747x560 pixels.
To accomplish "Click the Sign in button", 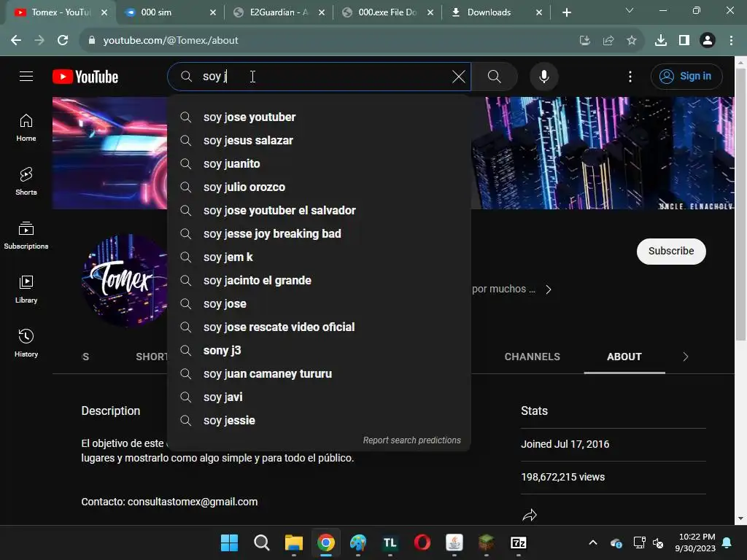I will [x=686, y=76].
